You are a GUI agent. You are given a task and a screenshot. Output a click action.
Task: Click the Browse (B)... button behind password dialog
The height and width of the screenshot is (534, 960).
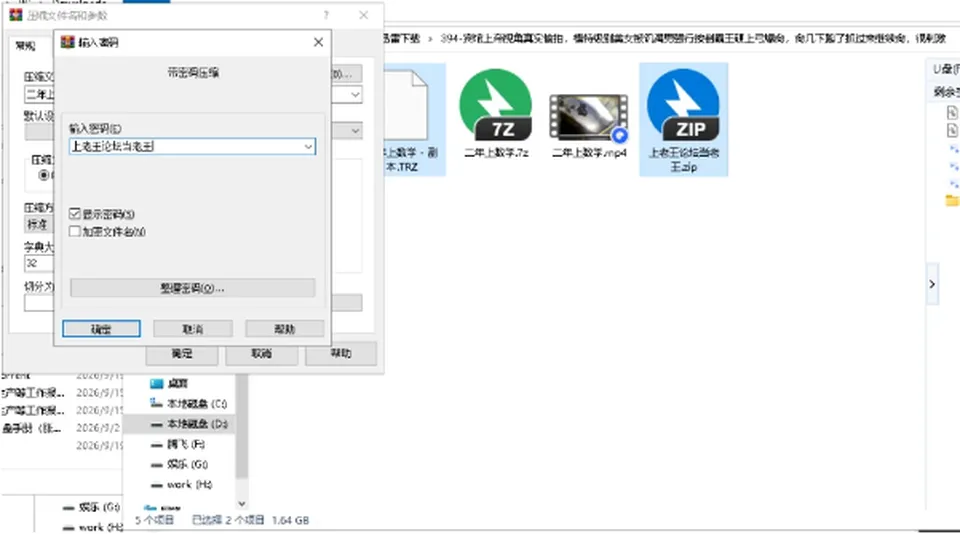click(x=347, y=74)
